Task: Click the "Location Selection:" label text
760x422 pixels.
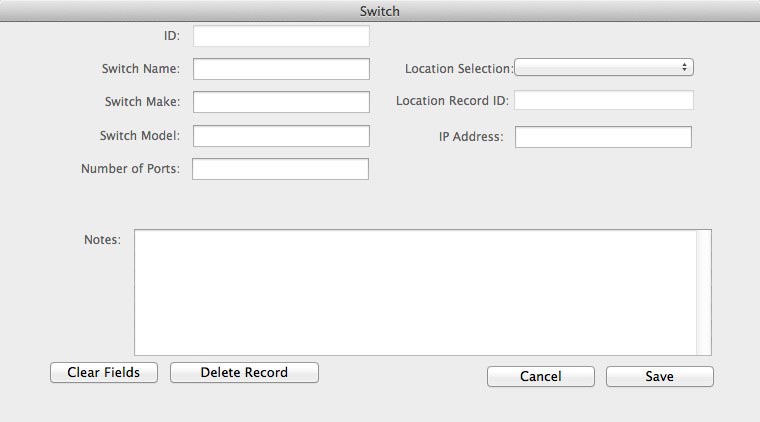Action: pos(458,69)
